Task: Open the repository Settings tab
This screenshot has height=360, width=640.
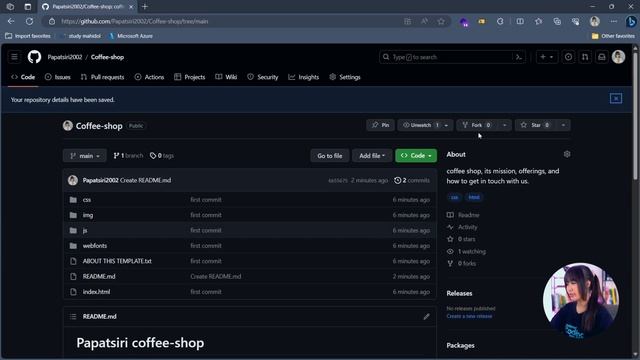Action: coord(345,77)
